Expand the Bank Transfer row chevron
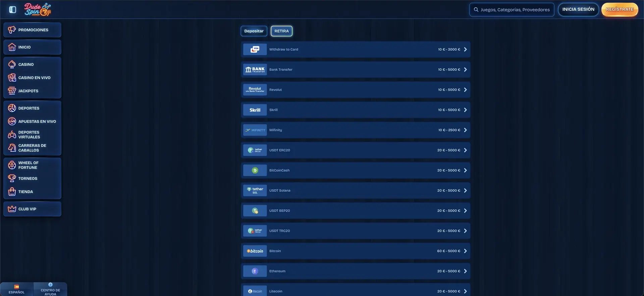This screenshot has width=644, height=296. (465, 70)
